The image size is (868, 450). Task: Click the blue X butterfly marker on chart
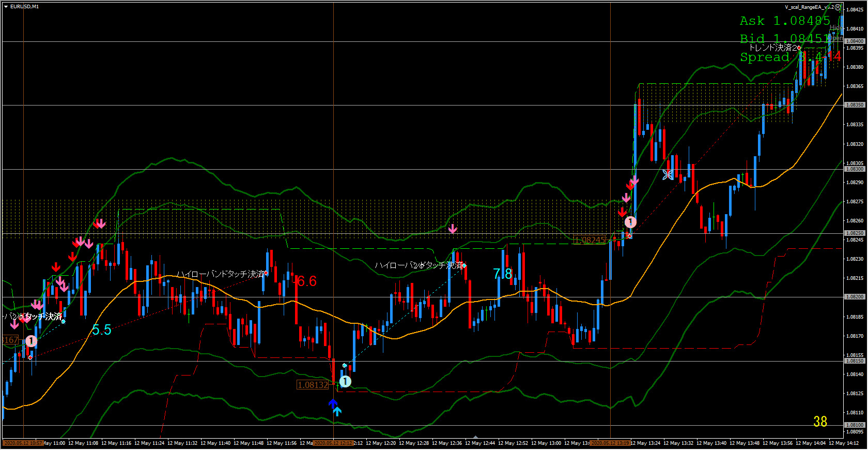click(668, 175)
